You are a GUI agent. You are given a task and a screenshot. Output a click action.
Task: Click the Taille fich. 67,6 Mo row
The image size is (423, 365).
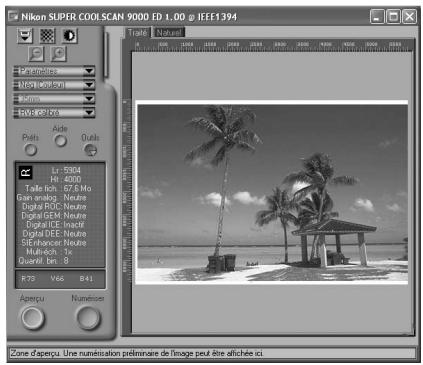[58, 188]
